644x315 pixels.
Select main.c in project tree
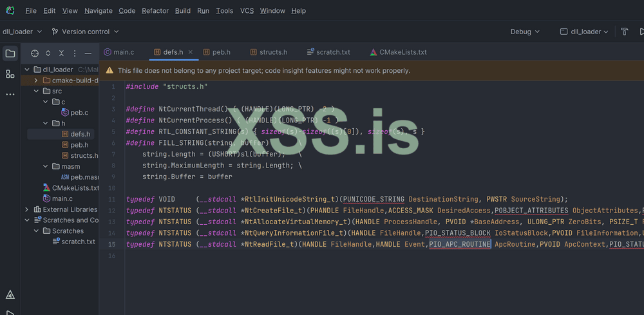coord(57,199)
